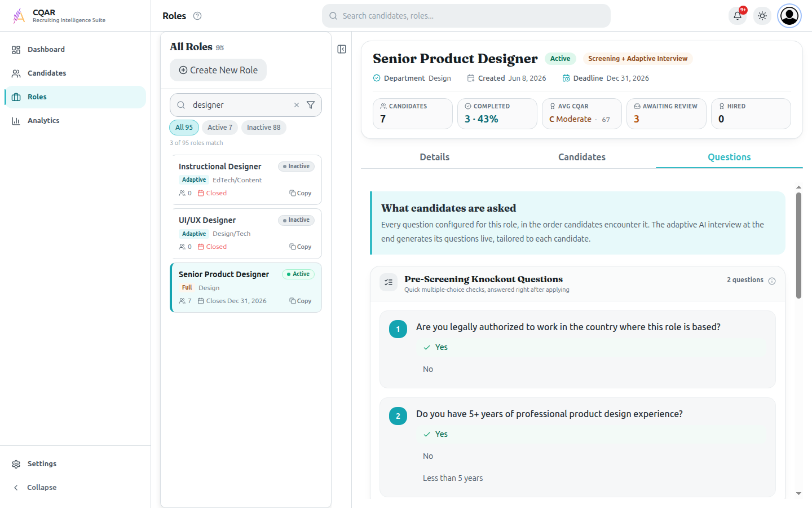Click Closes Dec 31, 2026 on Senior Product Designer

pyautogui.click(x=232, y=301)
